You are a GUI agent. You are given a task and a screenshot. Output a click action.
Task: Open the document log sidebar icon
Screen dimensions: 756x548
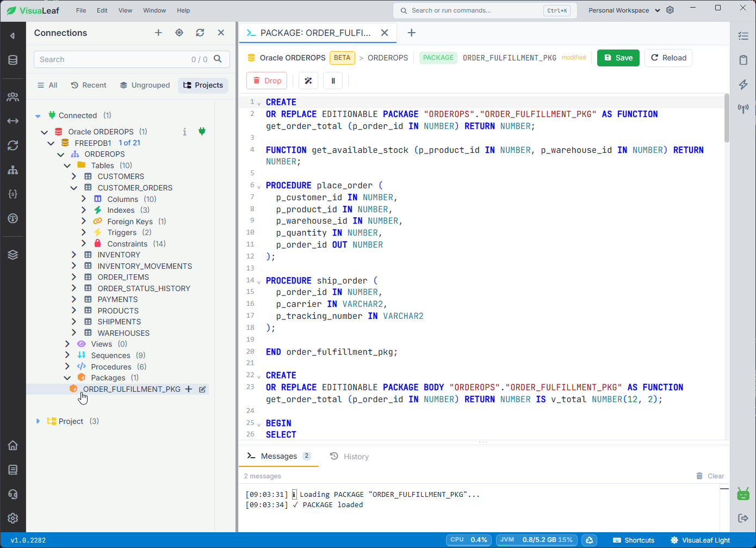13,470
